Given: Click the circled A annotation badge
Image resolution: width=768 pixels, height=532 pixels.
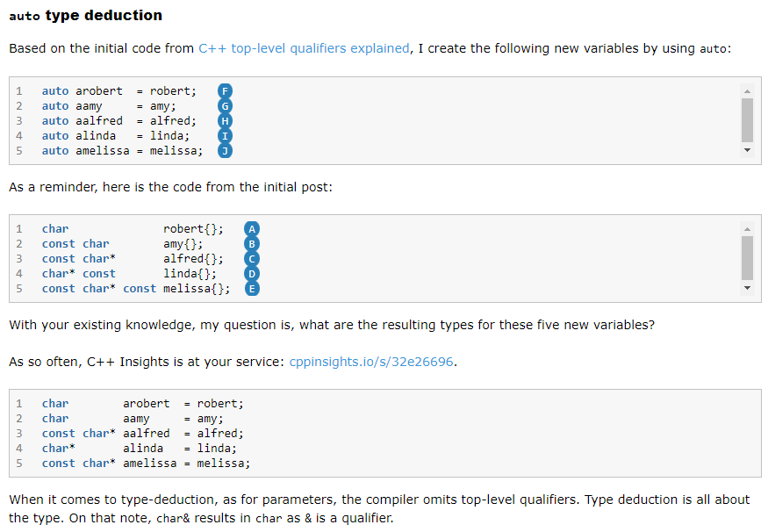Looking at the screenshot, I should (252, 229).
